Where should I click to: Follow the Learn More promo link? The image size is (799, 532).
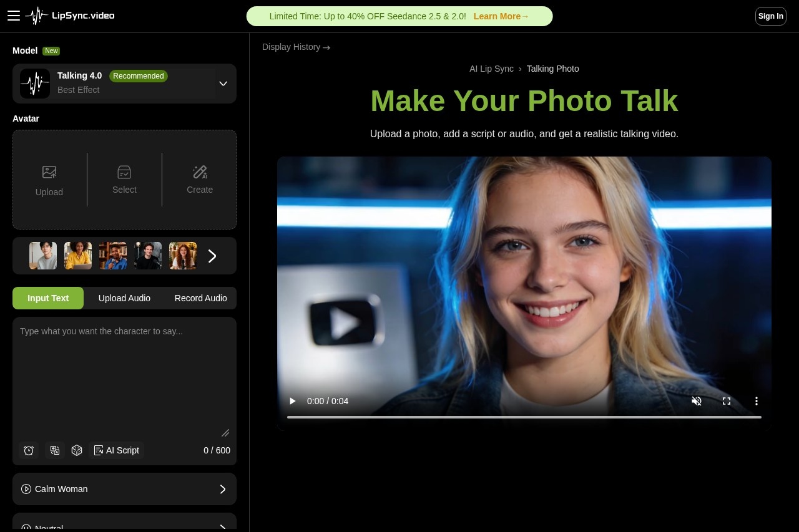pyautogui.click(x=501, y=16)
